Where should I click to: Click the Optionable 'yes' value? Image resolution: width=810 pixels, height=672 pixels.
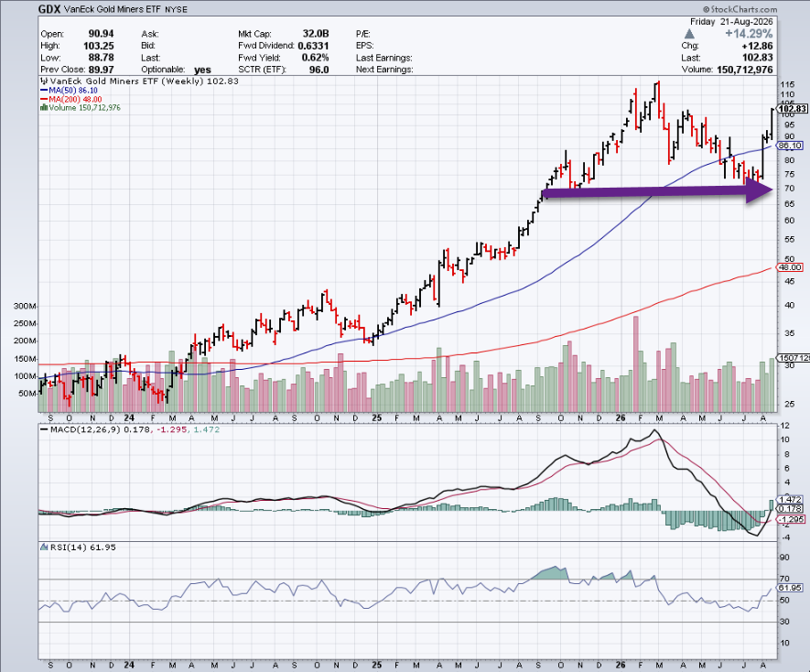202,70
